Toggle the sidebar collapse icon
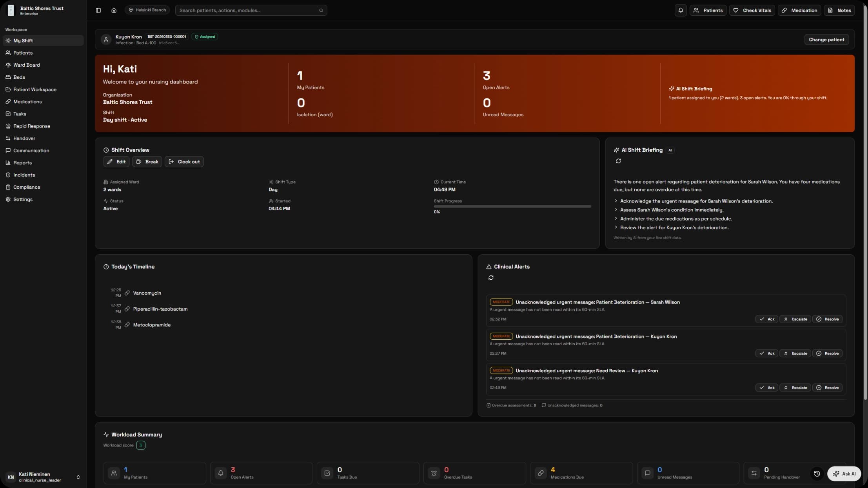Viewport: 868px width, 488px height. [98, 10]
